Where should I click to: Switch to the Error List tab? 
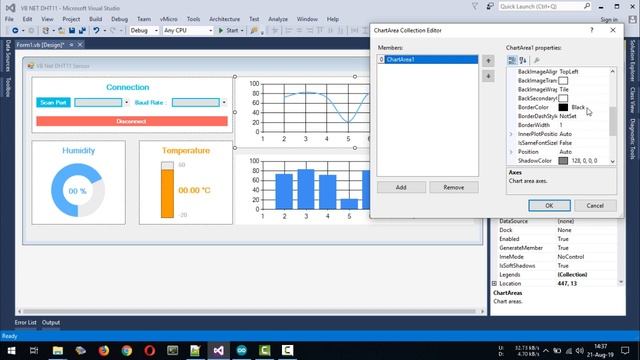click(x=25, y=322)
